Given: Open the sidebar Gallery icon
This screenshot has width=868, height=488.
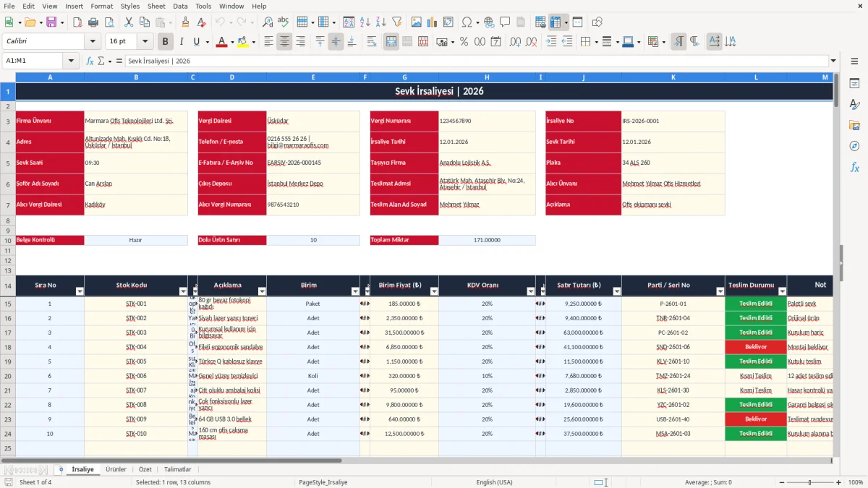Looking at the screenshot, I should [854, 125].
